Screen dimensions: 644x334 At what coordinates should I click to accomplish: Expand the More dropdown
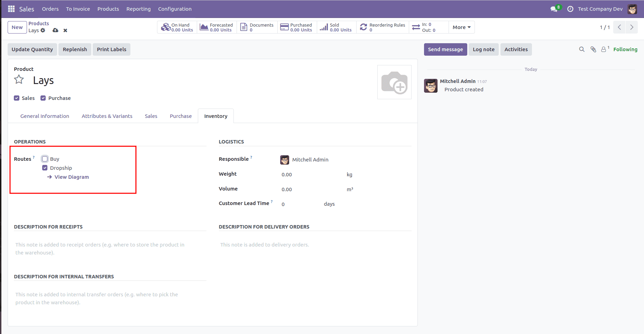click(x=461, y=27)
